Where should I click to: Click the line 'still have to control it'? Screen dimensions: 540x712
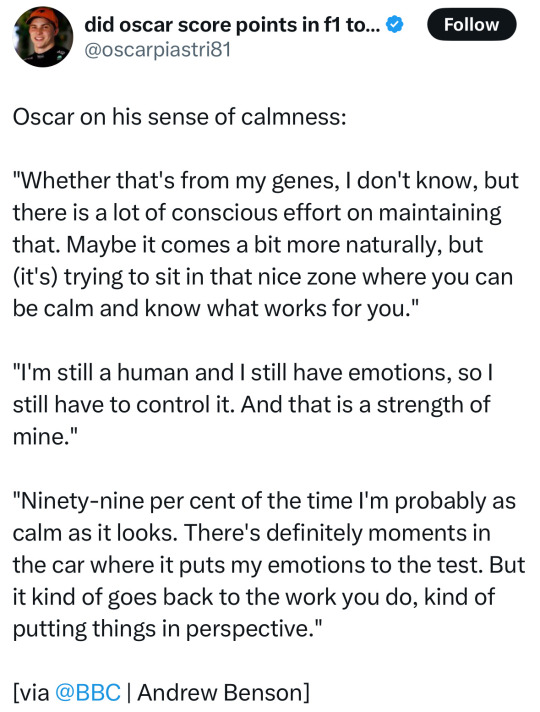251,405
